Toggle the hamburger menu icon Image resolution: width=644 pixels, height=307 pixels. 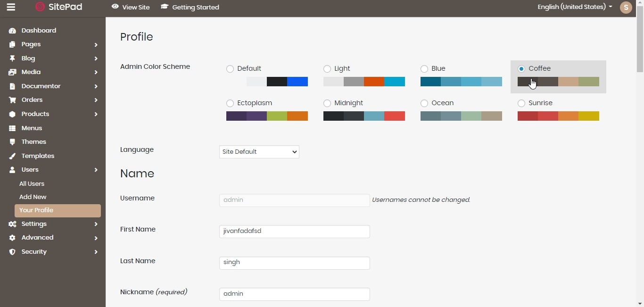click(11, 7)
